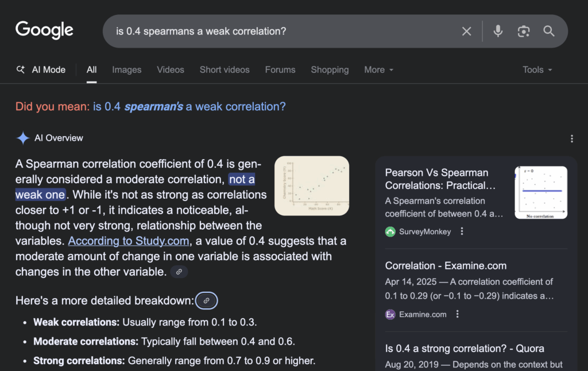Open the Study.com citation link
The width and height of the screenshot is (588, 371).
[x=128, y=241]
